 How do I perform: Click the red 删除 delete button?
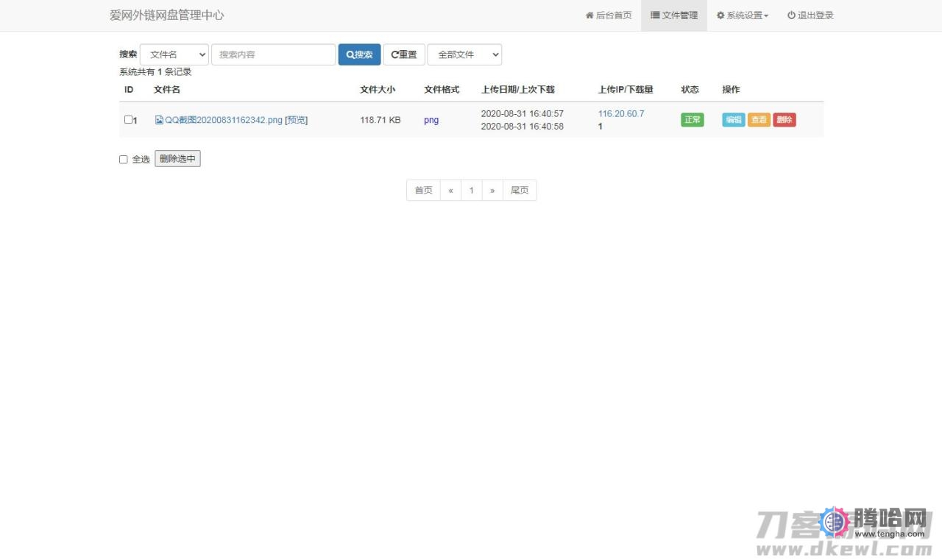click(x=785, y=120)
